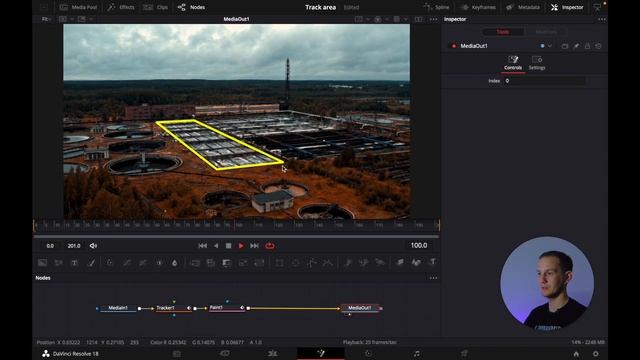640x360 pixels.
Task: Stop playback
Action: tap(229, 246)
